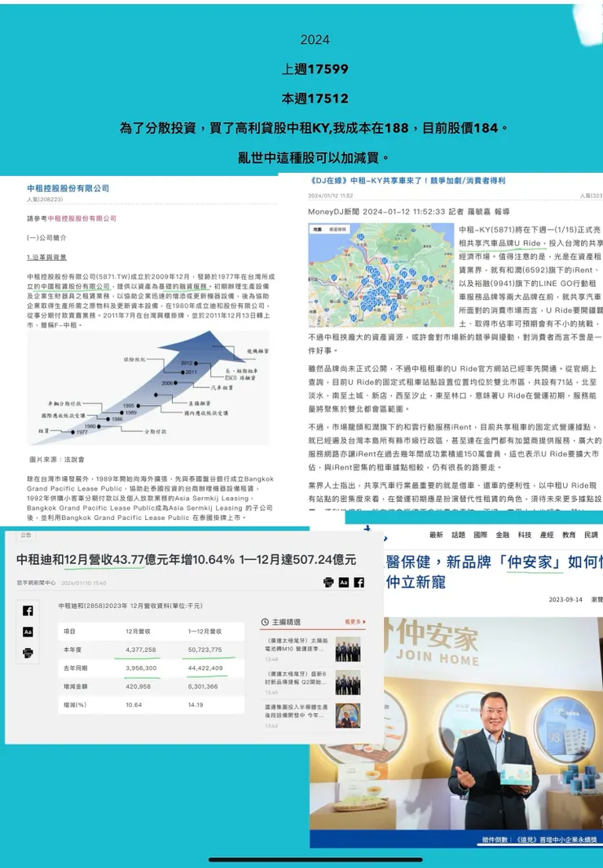The image size is (603, 868).
Task: Click the Facebook share icon beside the headline Aa icon
Action: pyautogui.click(x=359, y=582)
